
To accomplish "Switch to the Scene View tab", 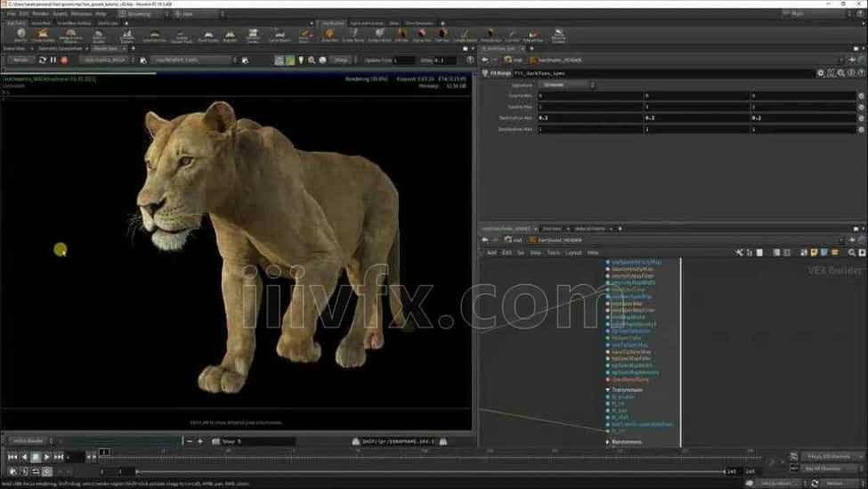I will [13, 49].
